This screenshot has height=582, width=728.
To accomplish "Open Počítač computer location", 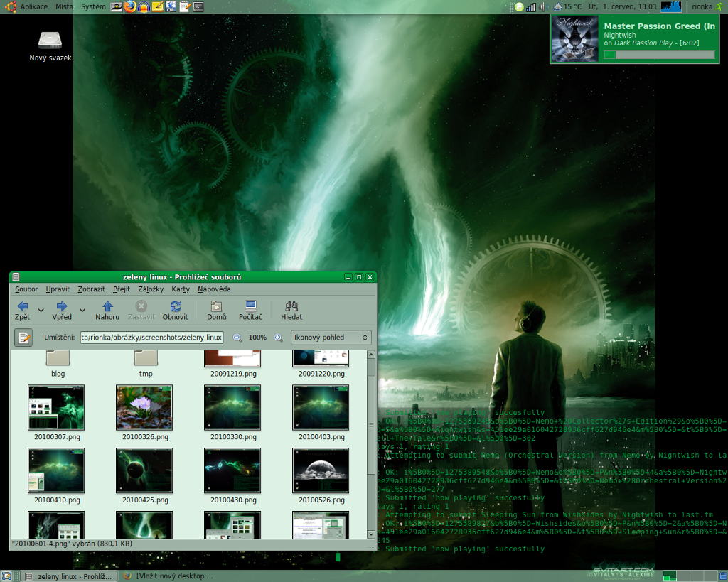I will [x=251, y=311].
